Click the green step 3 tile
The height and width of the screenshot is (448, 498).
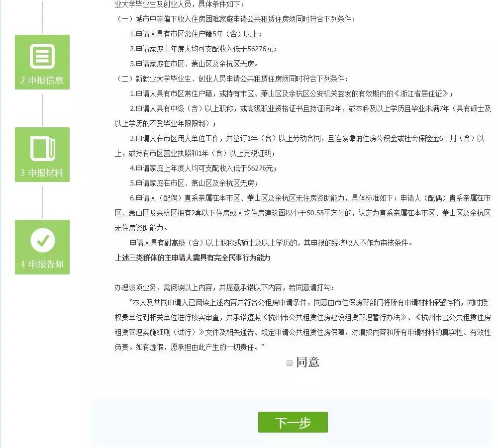coord(42,154)
